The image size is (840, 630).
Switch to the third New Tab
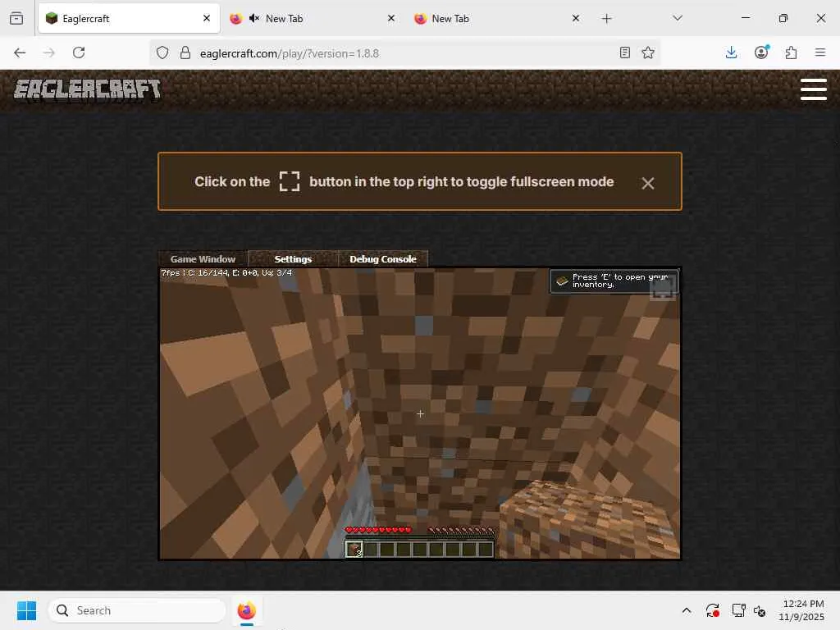[498, 19]
